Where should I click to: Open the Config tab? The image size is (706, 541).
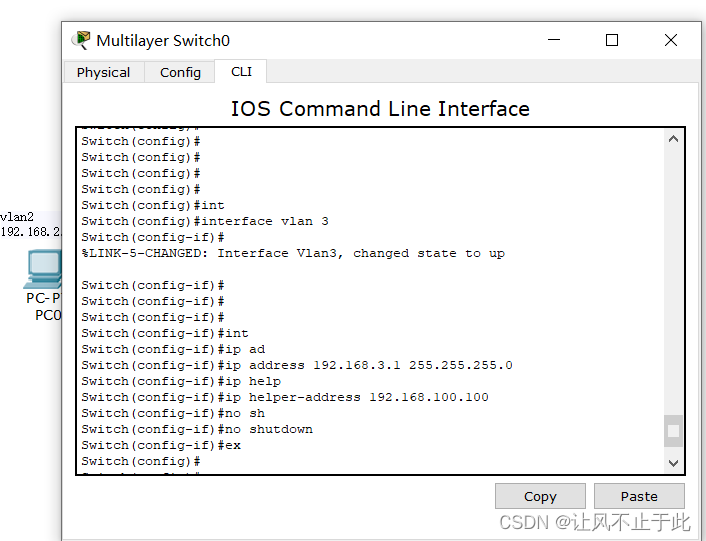(x=180, y=72)
